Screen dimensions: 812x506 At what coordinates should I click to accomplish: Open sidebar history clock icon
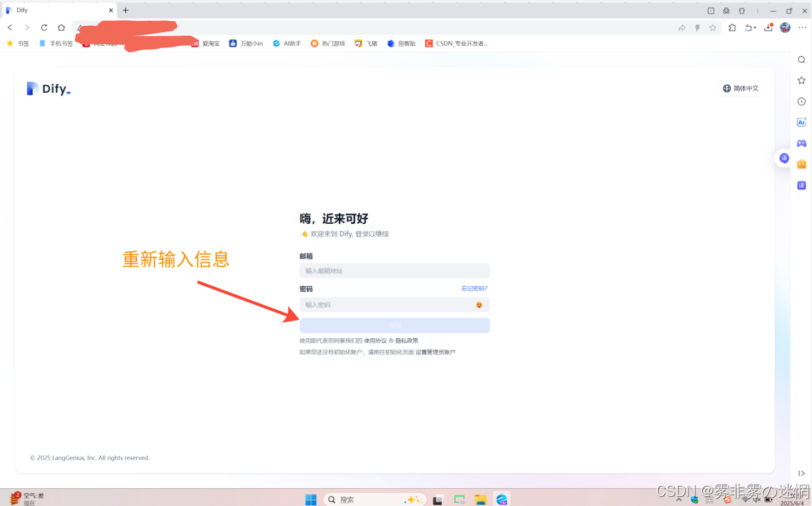click(x=802, y=101)
